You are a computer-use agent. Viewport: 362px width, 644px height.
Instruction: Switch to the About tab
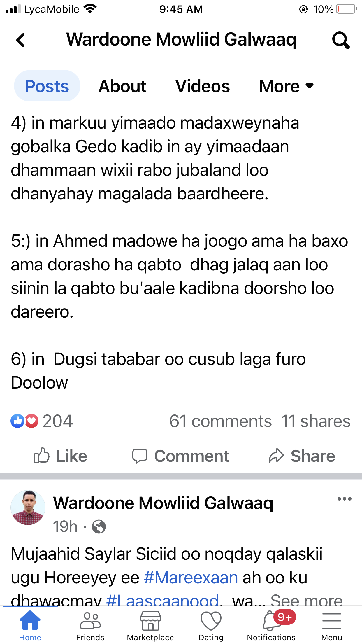122,86
